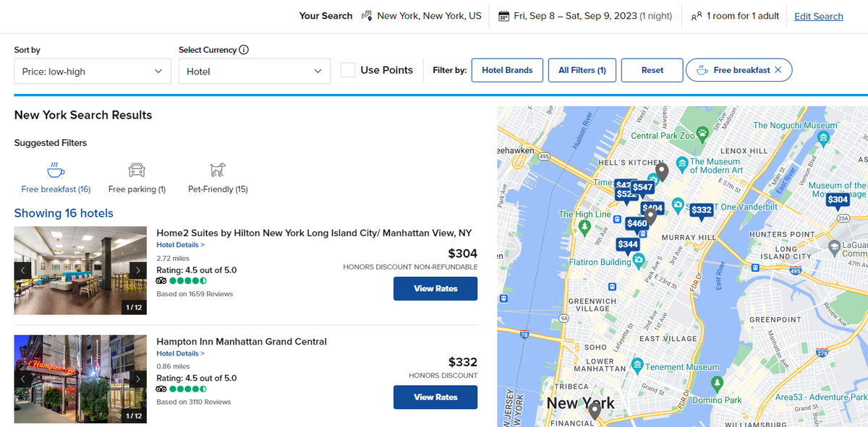The height and width of the screenshot is (427, 868).
Task: Show previous Hampton Inn photo using left arrow
Action: pos(22,378)
